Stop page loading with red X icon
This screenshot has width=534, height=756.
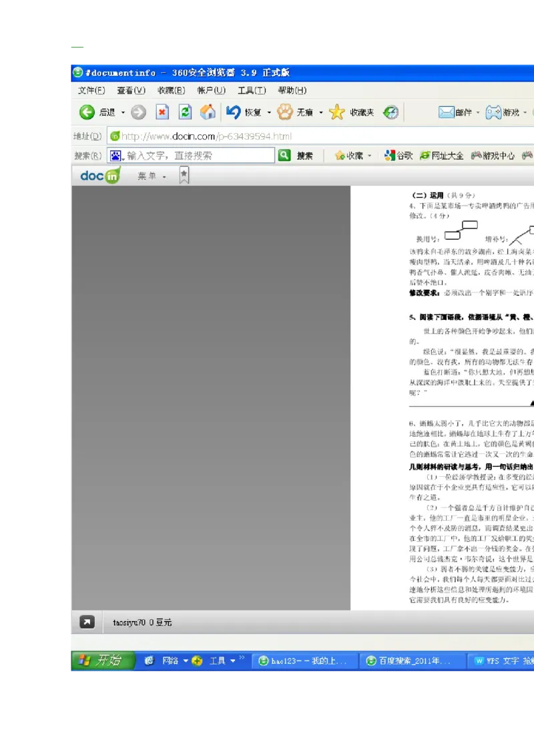click(162, 112)
